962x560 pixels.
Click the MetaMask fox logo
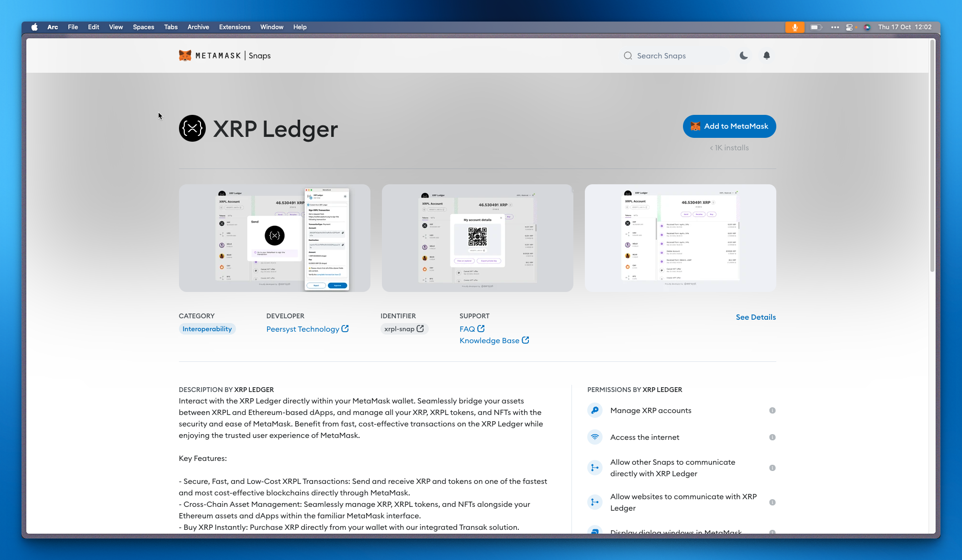point(185,56)
